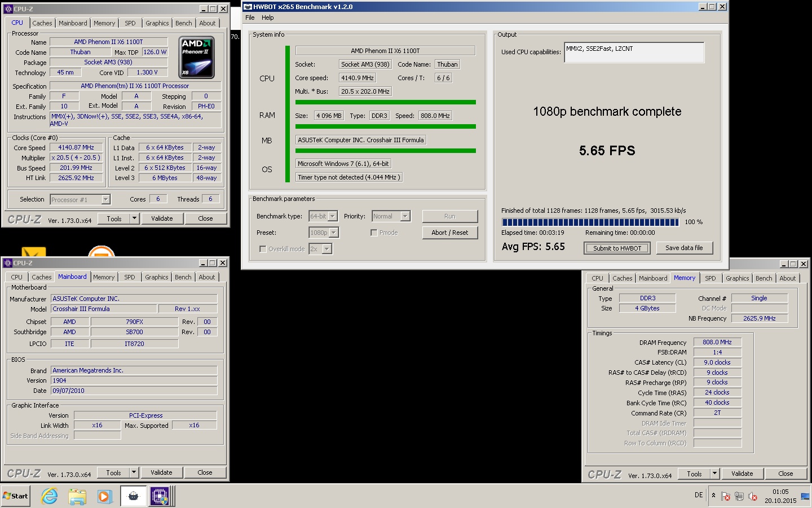Viewport: 812px width, 508px height.
Task: Click Chipset 790FX value in Mainboard window
Action: tap(134, 322)
